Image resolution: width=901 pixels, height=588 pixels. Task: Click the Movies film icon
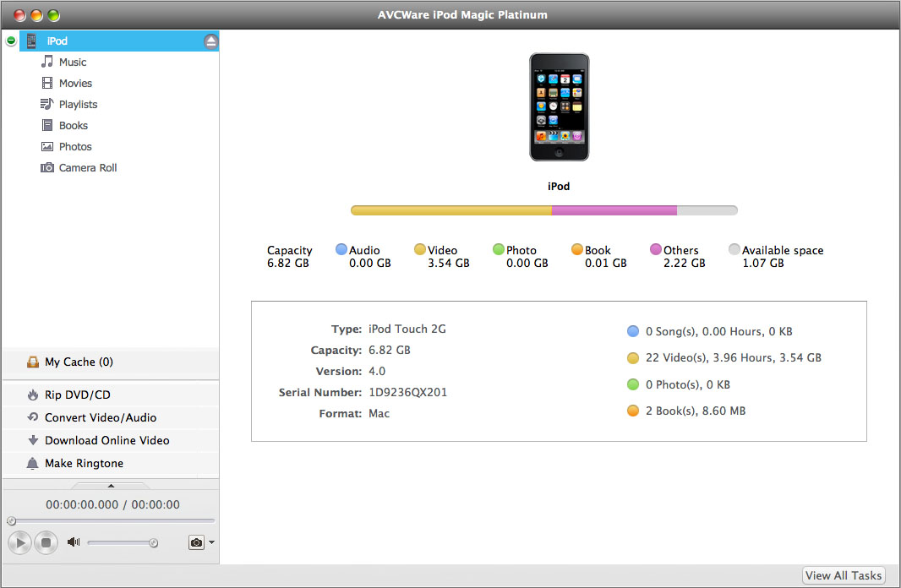click(47, 84)
